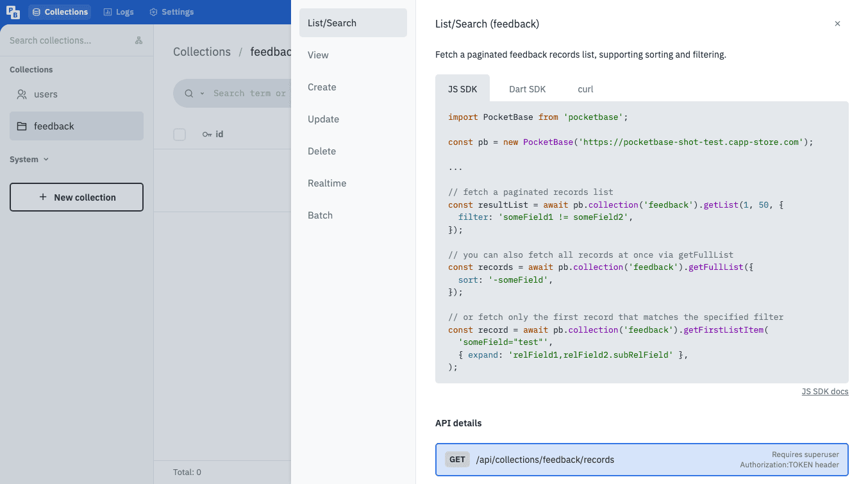Switch to the Dart SDK tab

527,89
